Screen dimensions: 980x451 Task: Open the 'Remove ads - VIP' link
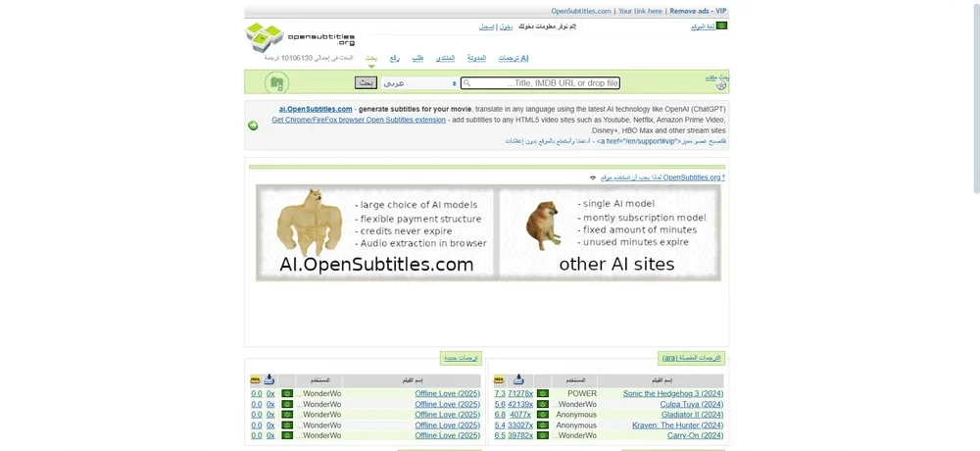[698, 11]
